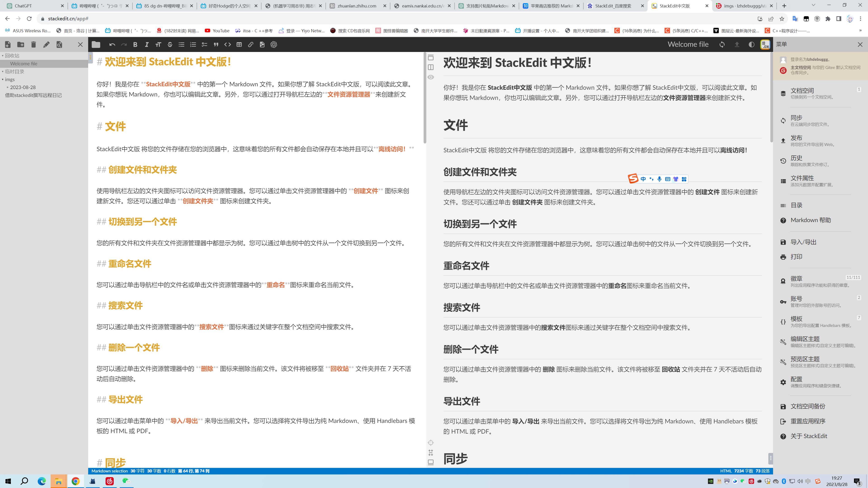This screenshot has width=868, height=488.
Task: Open the 账号 accounts entry
Action: (820, 301)
